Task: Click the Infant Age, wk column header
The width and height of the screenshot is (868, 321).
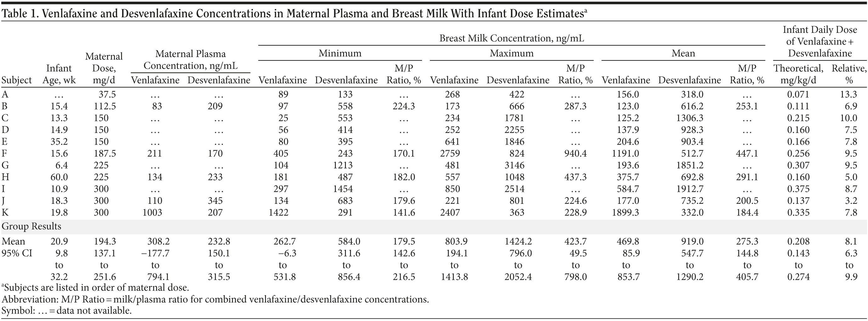Action: [x=59, y=74]
